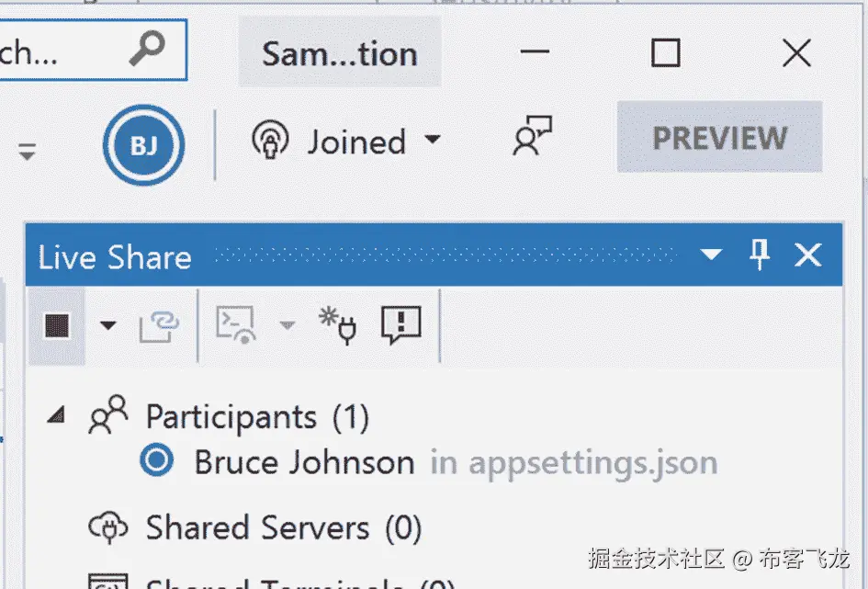This screenshot has height=589, width=868.
Task: Click into the search input box
Action: [93, 50]
